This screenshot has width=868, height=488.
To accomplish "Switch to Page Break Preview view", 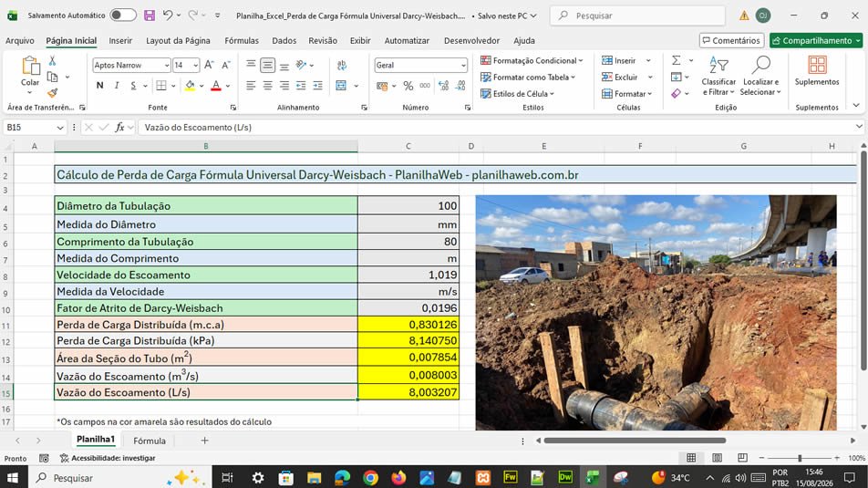I will (x=742, y=458).
